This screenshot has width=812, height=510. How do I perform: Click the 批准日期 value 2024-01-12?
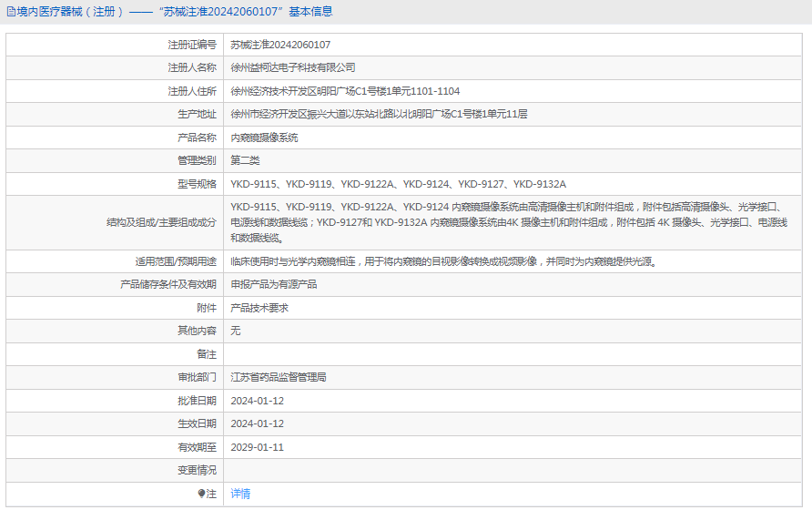click(258, 401)
